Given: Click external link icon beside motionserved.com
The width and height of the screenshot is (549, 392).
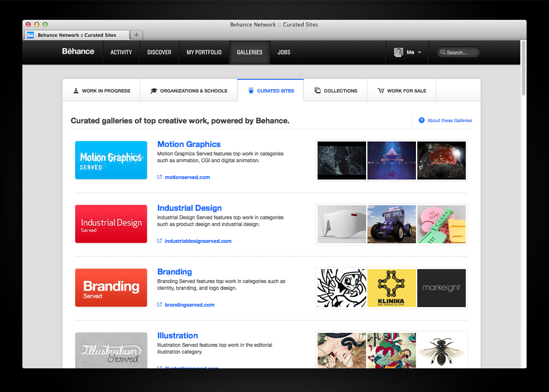Looking at the screenshot, I should pyautogui.click(x=160, y=177).
